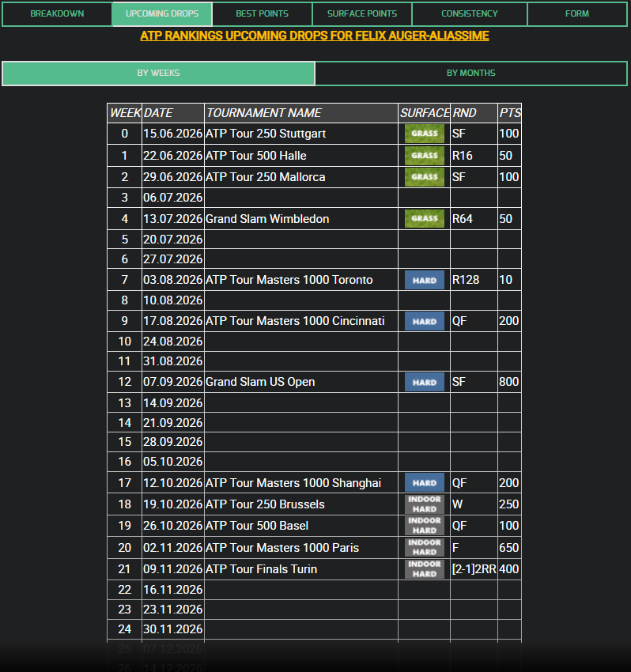This screenshot has width=631, height=672.
Task: Click the date 03.08.2026
Action: pyautogui.click(x=172, y=280)
